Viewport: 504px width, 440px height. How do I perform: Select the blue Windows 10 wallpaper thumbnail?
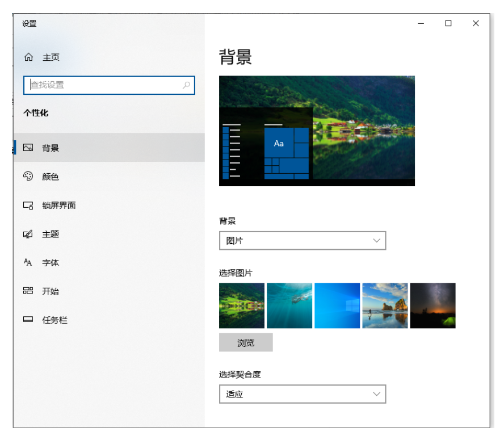[337, 305]
